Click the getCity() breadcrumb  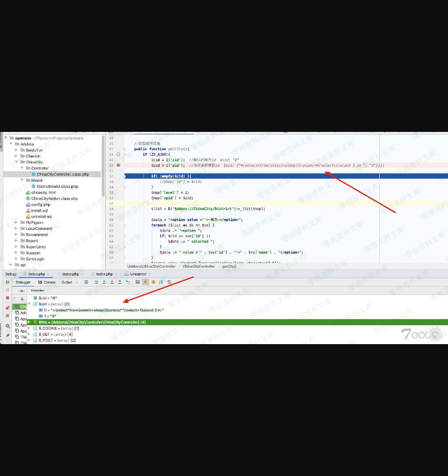229,267
